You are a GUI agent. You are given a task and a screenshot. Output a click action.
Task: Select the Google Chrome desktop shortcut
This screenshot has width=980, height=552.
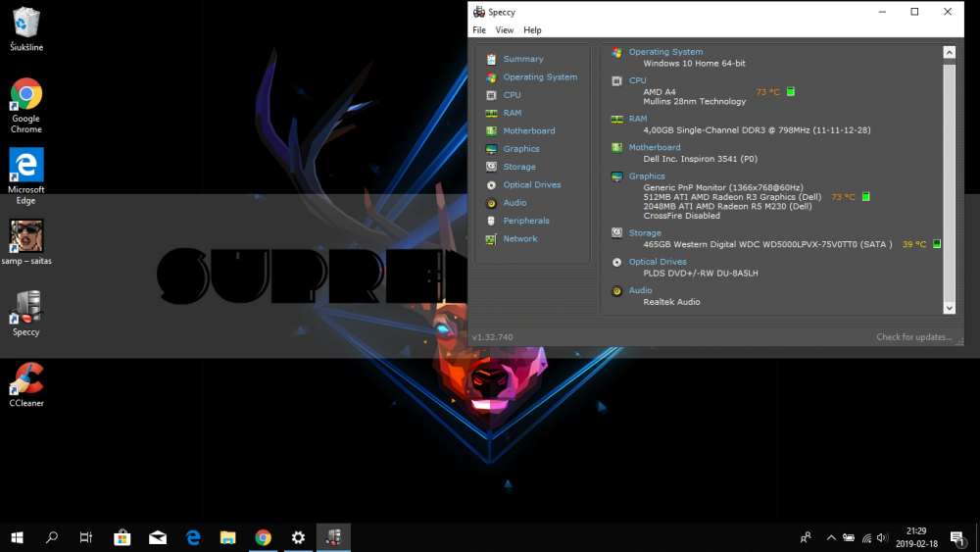(x=26, y=105)
